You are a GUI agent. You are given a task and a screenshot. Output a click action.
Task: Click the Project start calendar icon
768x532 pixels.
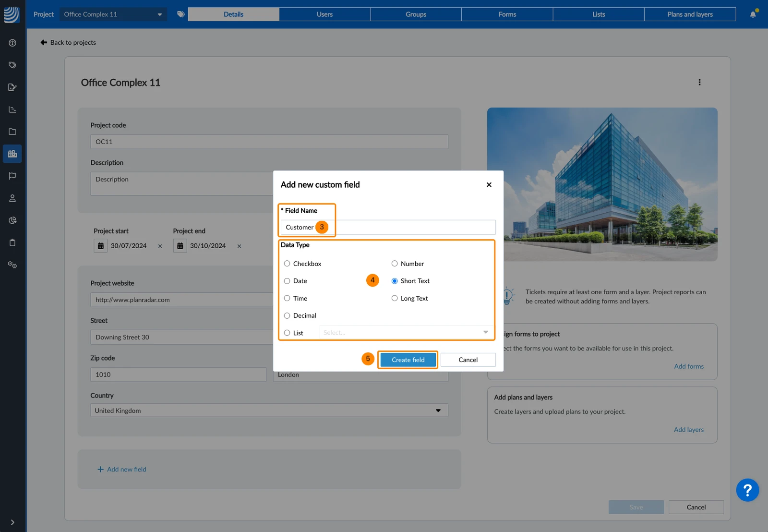coord(100,246)
